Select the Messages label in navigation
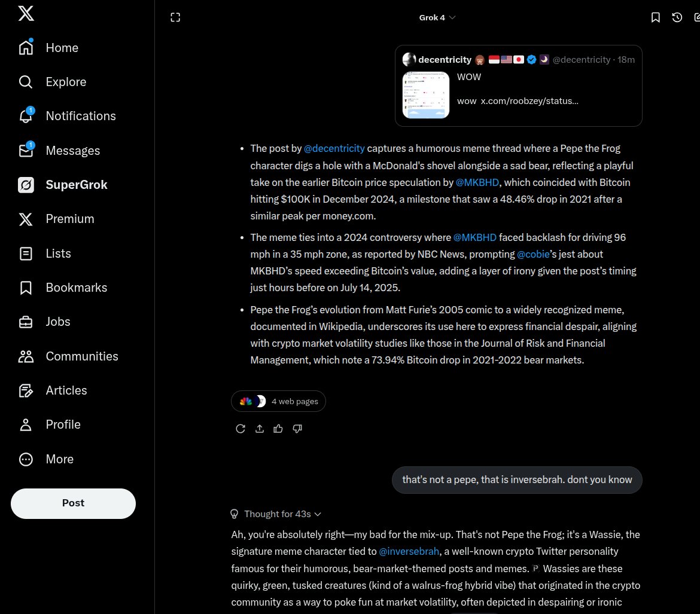The height and width of the screenshot is (614, 700). tap(73, 151)
